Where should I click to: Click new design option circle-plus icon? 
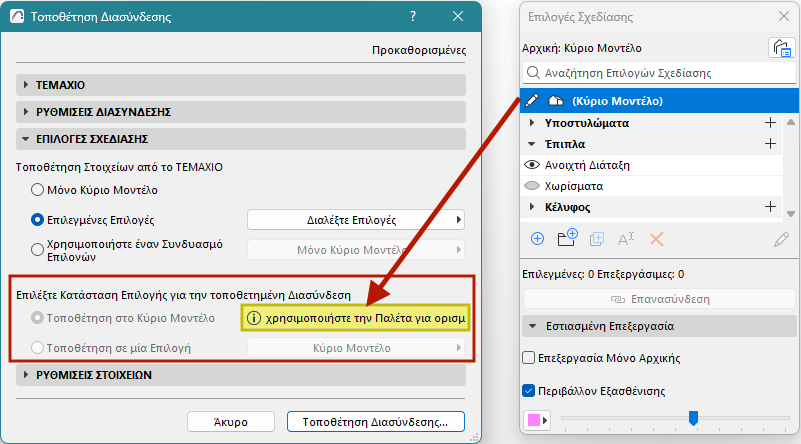coord(537,239)
